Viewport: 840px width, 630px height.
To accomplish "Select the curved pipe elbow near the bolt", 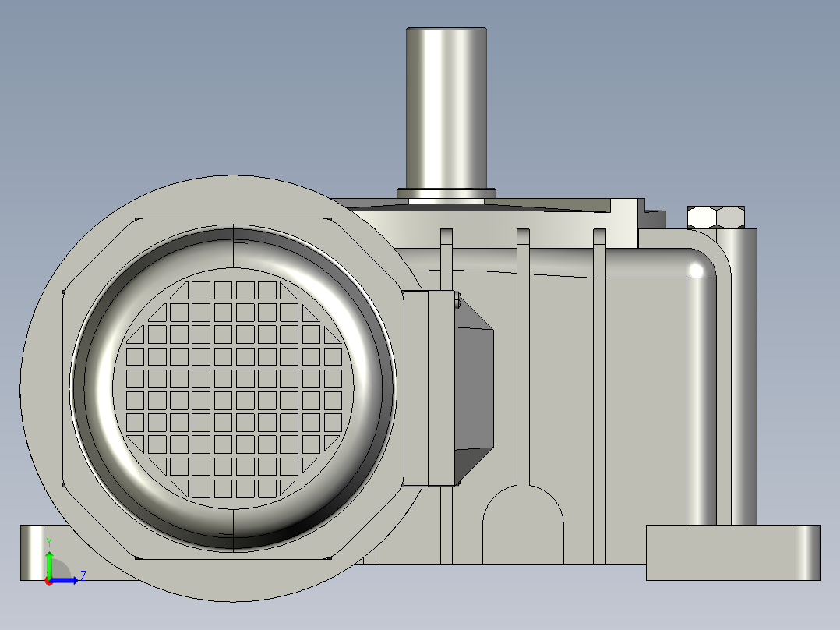I will (701, 264).
